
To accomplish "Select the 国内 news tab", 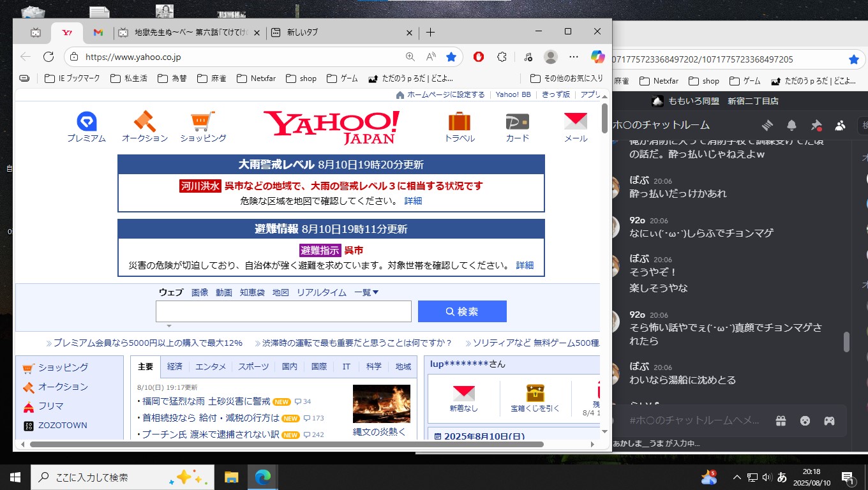I will point(290,366).
